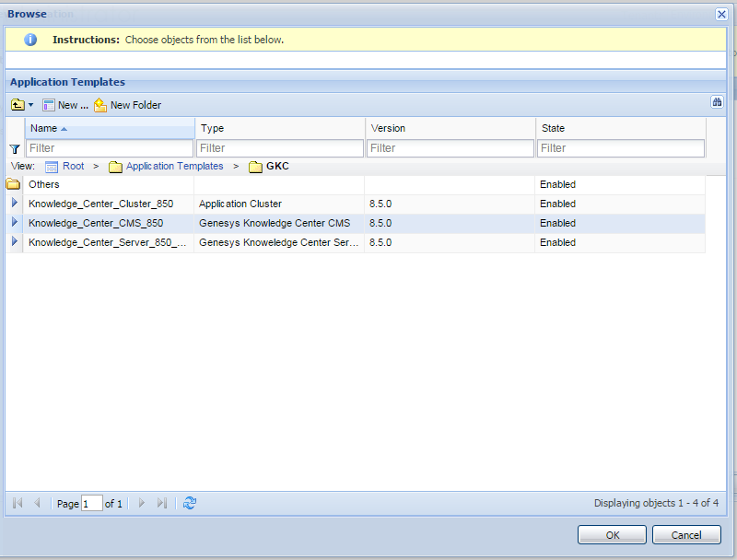This screenshot has width=737, height=560.
Task: Click the New object toolbar button
Action: [x=65, y=105]
